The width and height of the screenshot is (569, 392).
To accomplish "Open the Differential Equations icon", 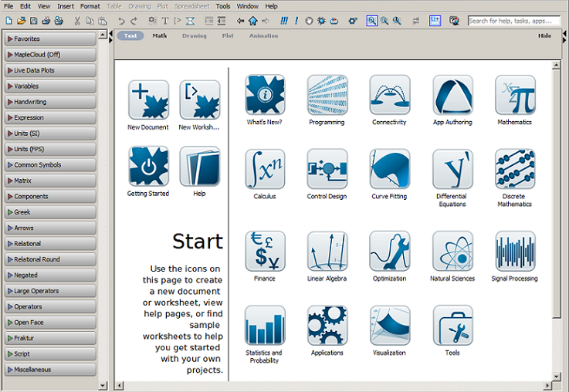I will 452,170.
